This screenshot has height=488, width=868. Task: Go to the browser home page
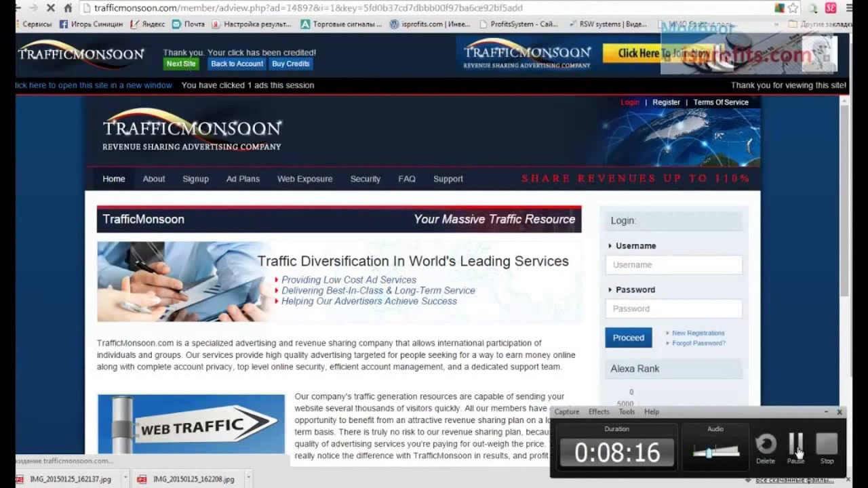(68, 8)
